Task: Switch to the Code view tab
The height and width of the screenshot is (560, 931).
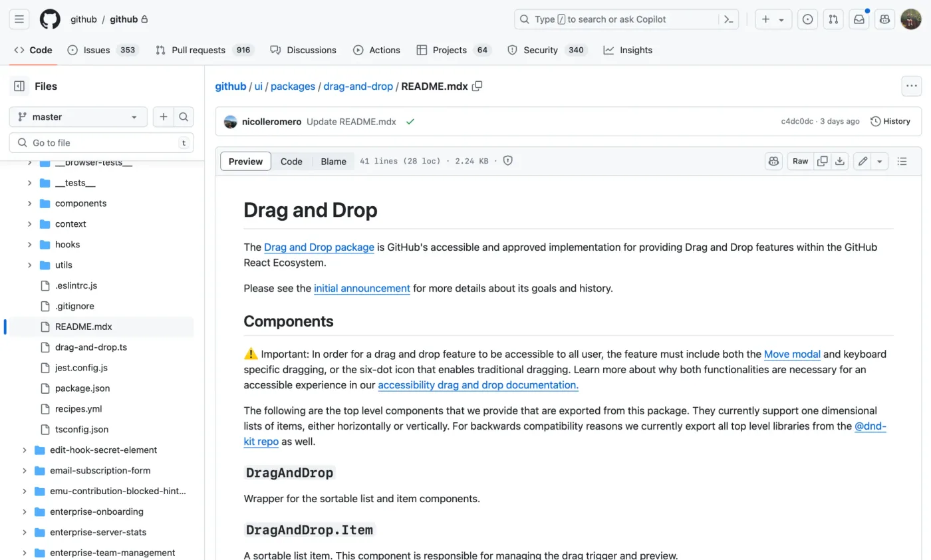Action: 291,161
